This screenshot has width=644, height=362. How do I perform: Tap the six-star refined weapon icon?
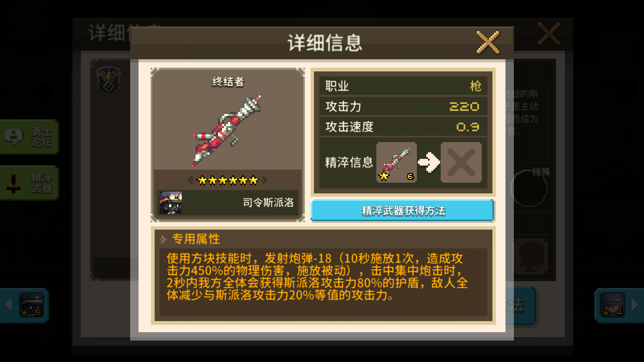point(396,162)
